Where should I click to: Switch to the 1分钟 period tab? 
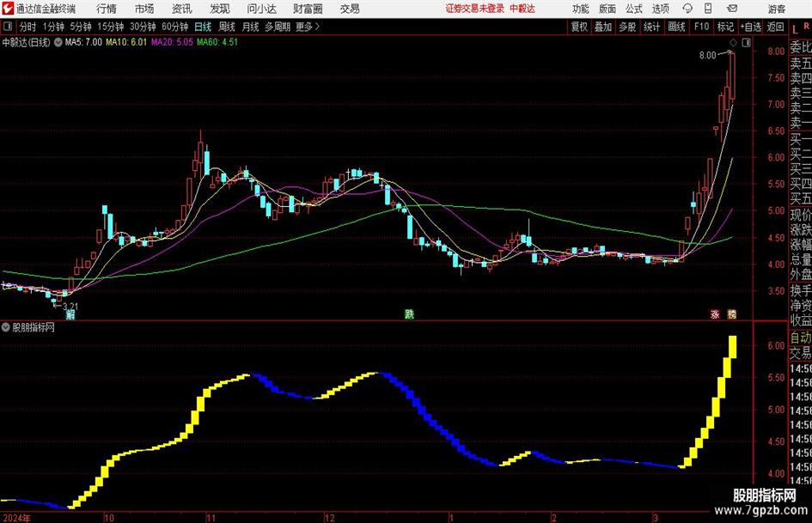coord(53,27)
